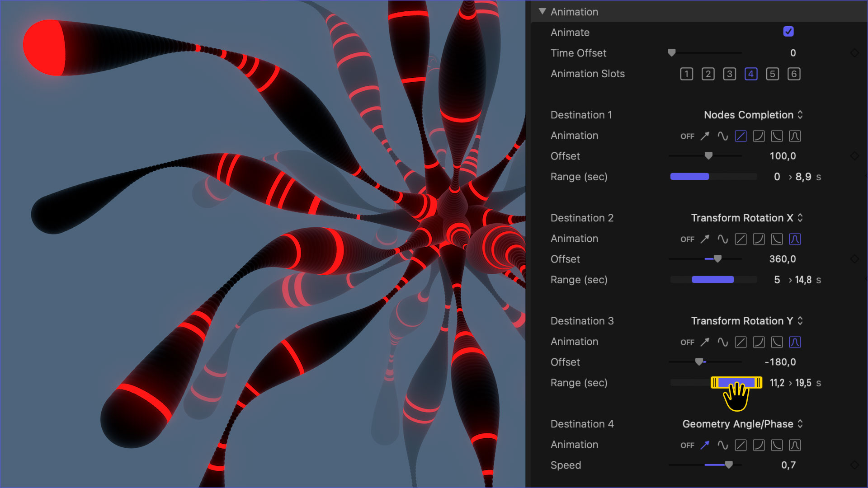Click Destination 3 range end 19,5

point(803,383)
